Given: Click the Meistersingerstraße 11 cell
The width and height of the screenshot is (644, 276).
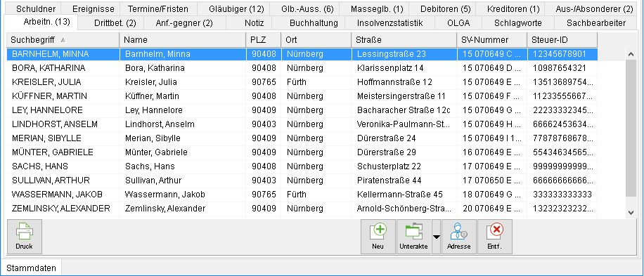Looking at the screenshot, I should pos(404,96).
